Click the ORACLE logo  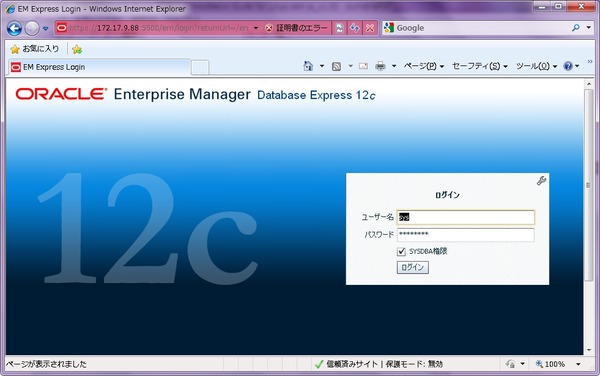click(x=61, y=94)
